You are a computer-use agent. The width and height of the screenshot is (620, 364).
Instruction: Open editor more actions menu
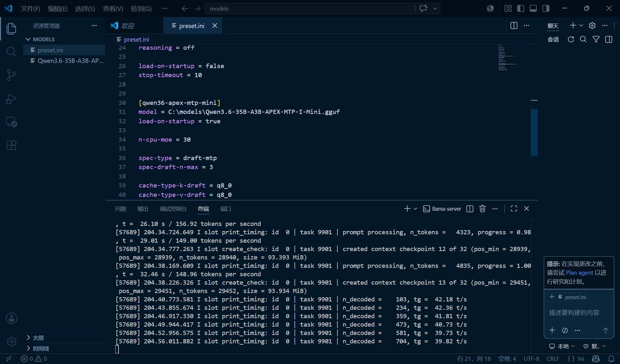[x=526, y=25]
